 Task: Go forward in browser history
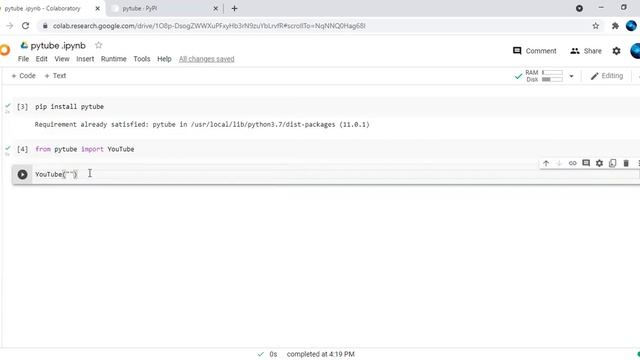pyautogui.click(x=9, y=26)
